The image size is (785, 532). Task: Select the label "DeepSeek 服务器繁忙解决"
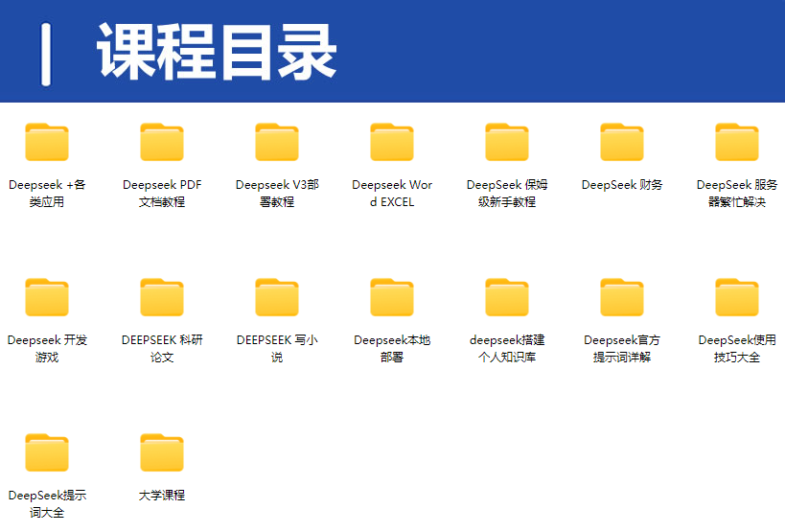(x=737, y=194)
